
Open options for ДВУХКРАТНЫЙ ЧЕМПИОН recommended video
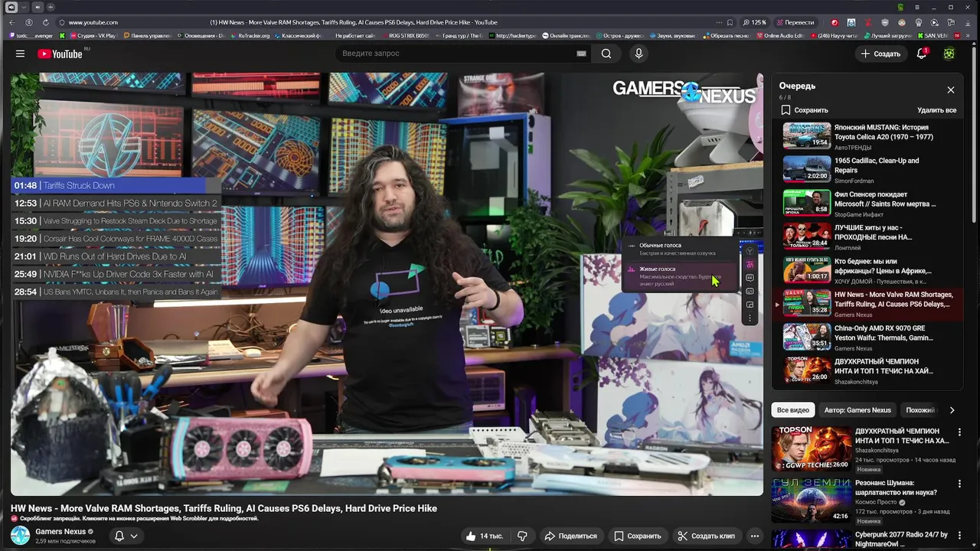click(959, 432)
